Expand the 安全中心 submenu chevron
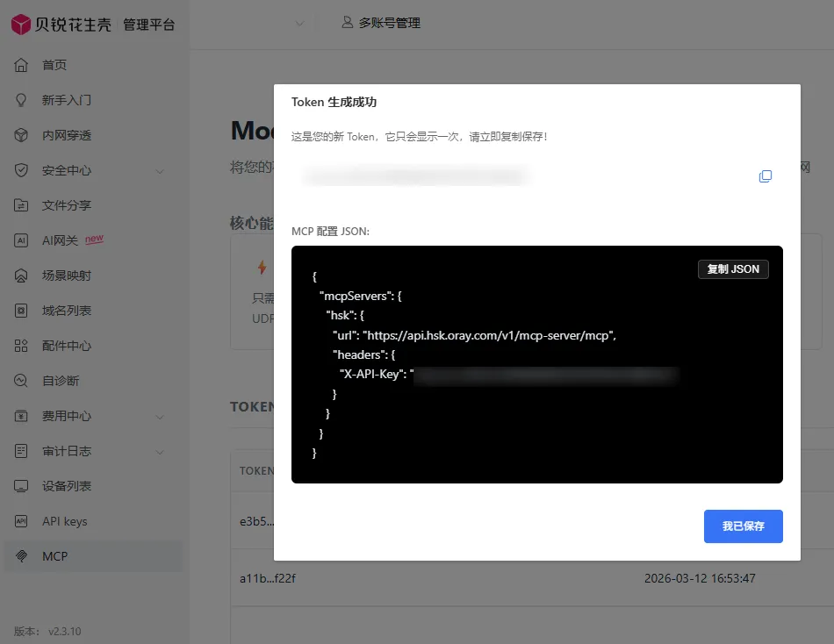Image resolution: width=834 pixels, height=644 pixels. click(160, 171)
